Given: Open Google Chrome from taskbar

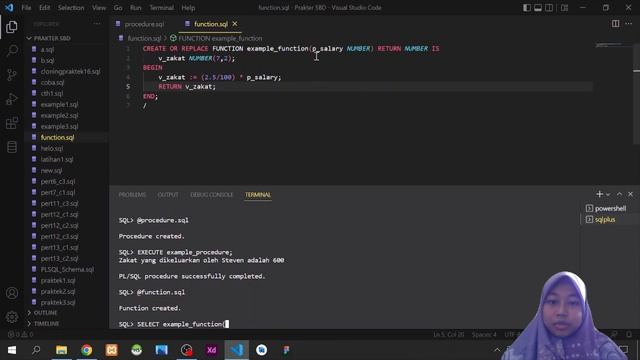Looking at the screenshot, I should click(x=86, y=350).
